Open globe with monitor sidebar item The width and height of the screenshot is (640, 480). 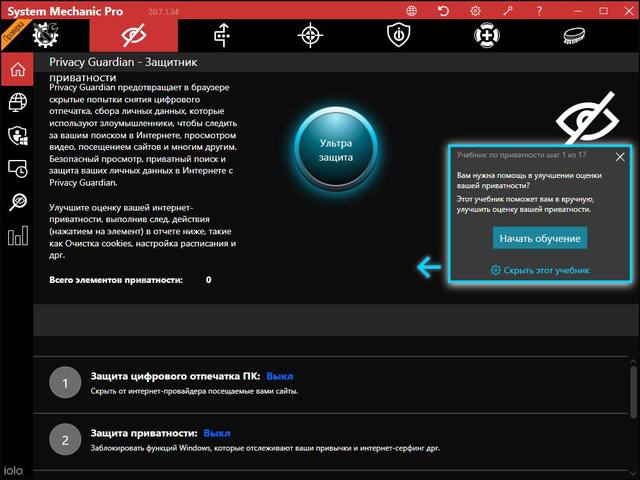(x=16, y=102)
